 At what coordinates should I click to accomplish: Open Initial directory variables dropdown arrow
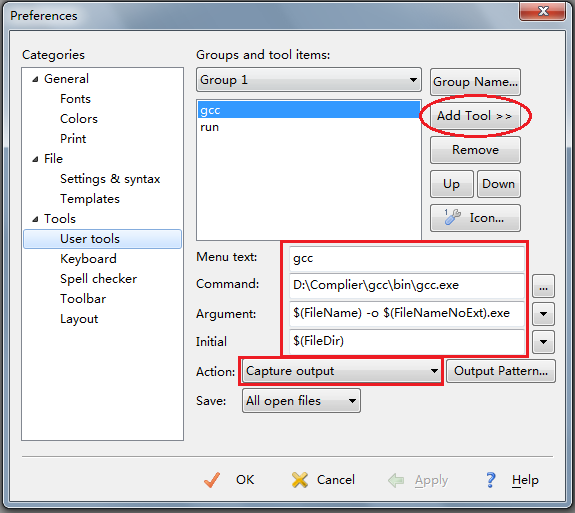[543, 342]
